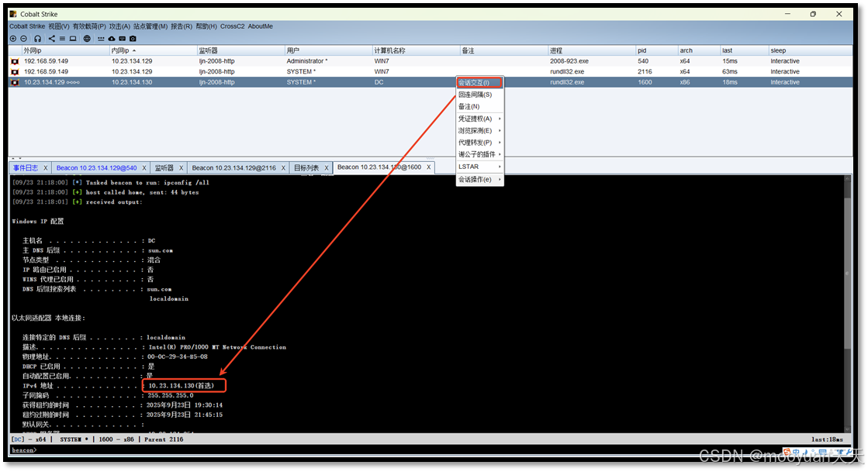868x472 pixels.
Task: Choose 备注(N) in context menu
Action: 479,106
